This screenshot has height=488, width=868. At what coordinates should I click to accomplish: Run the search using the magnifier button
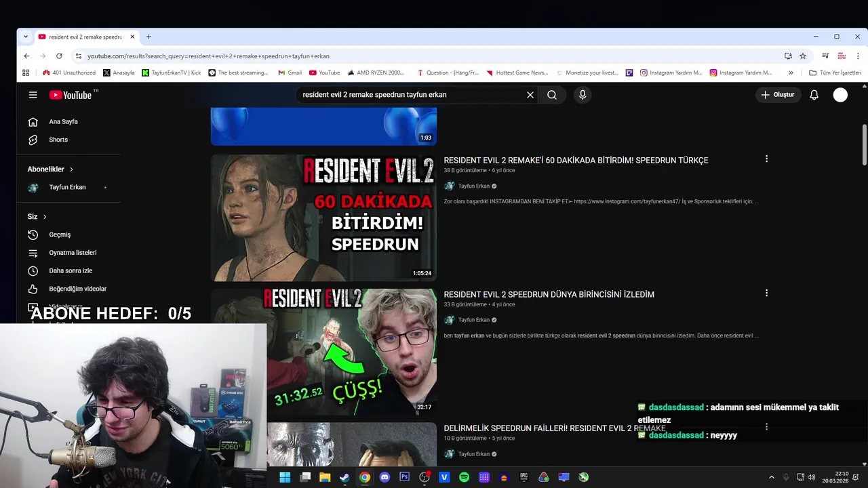[x=552, y=95]
